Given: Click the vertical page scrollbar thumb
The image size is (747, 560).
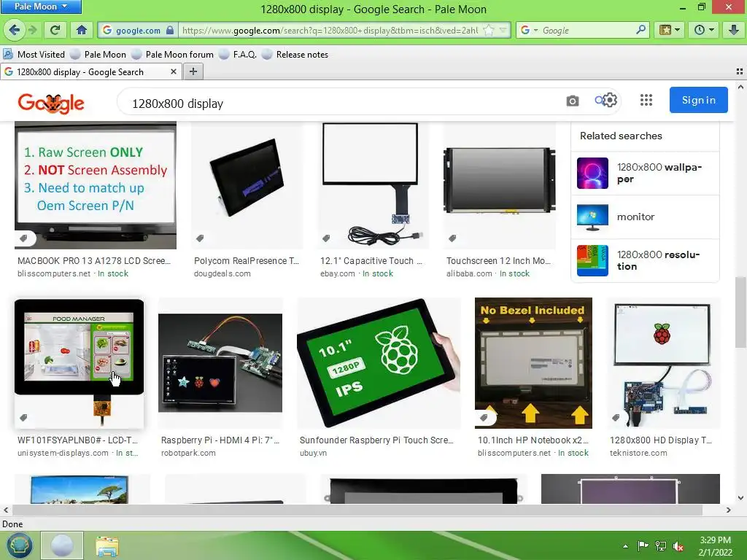Looking at the screenshot, I should [740, 312].
